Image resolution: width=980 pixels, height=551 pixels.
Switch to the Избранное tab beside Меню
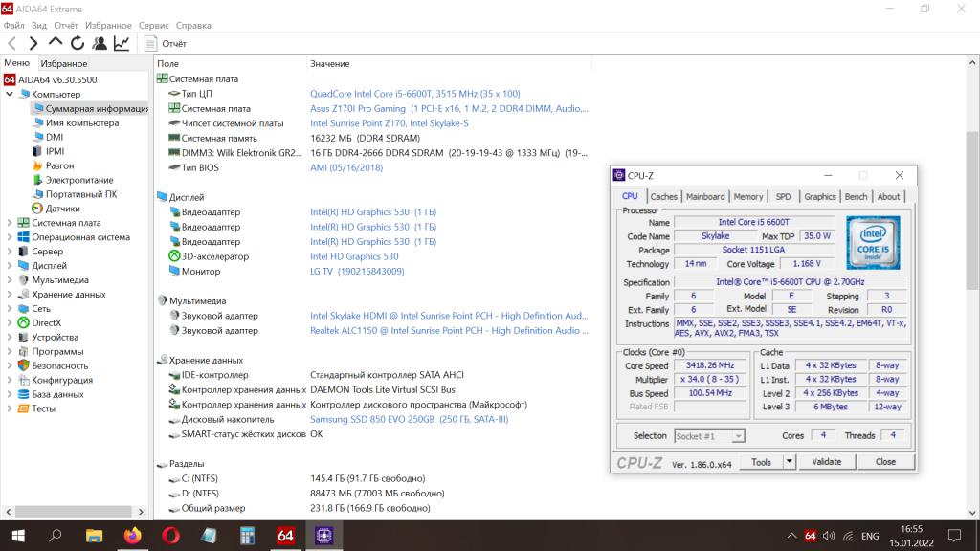(x=63, y=63)
